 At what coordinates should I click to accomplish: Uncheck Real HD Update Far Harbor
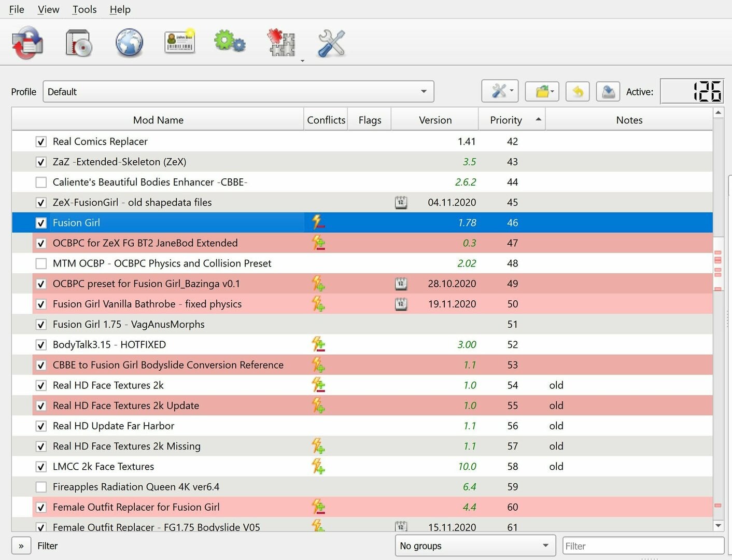[x=41, y=426]
